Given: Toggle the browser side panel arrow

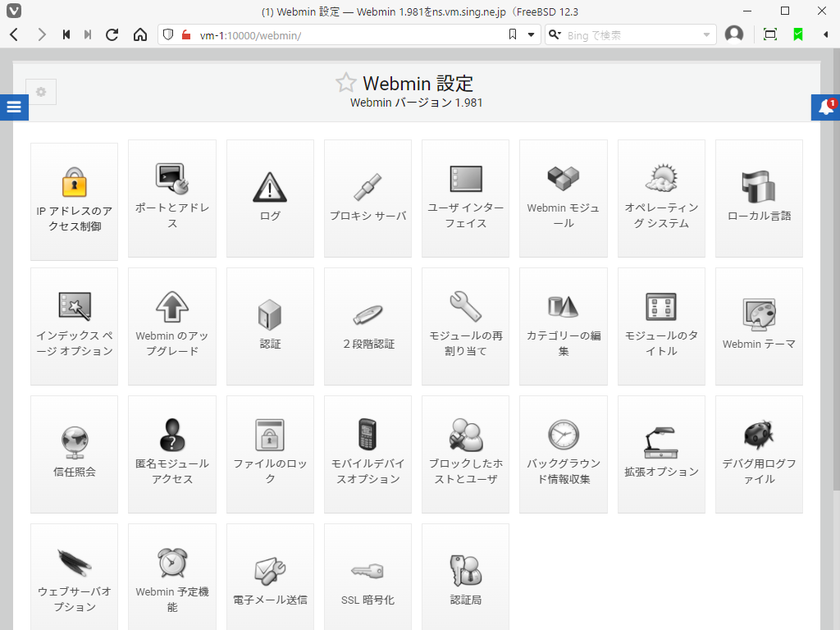Looking at the screenshot, I should [825, 34].
